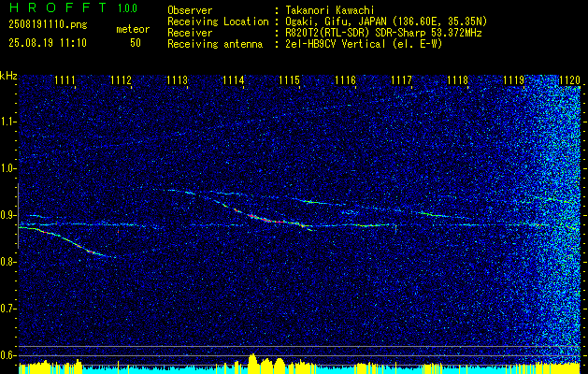Viewport: 588px width, 374px height.
Task: Click the tall yellow signal-level peak below 1114
Action: [x=252, y=363]
